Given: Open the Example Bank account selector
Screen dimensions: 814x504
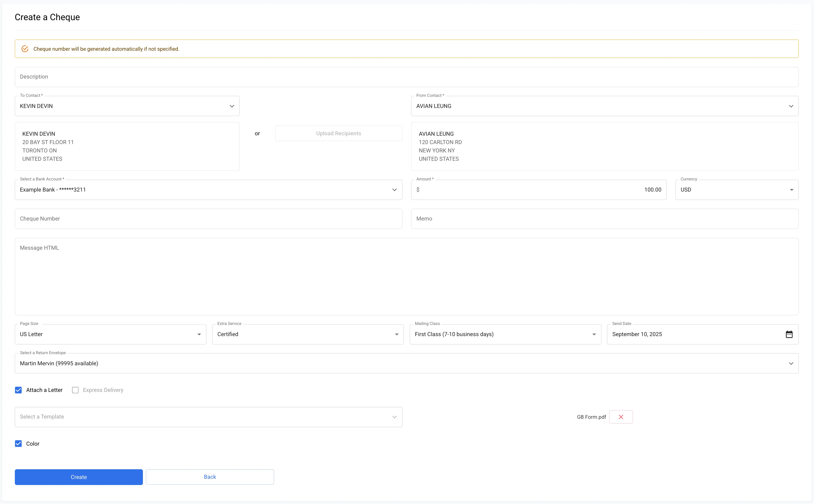Looking at the screenshot, I should click(395, 190).
